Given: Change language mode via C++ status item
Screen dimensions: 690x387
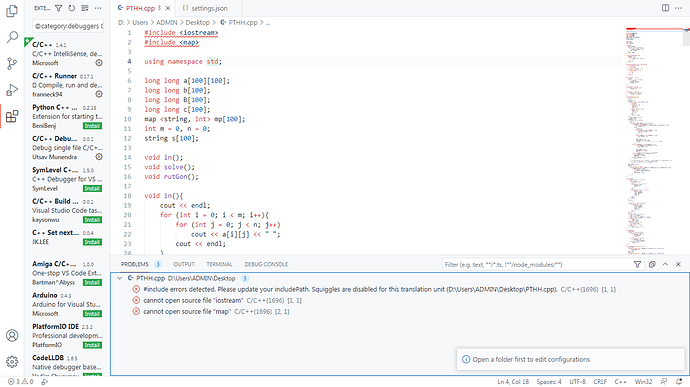Looking at the screenshot, I should click(x=620, y=382).
